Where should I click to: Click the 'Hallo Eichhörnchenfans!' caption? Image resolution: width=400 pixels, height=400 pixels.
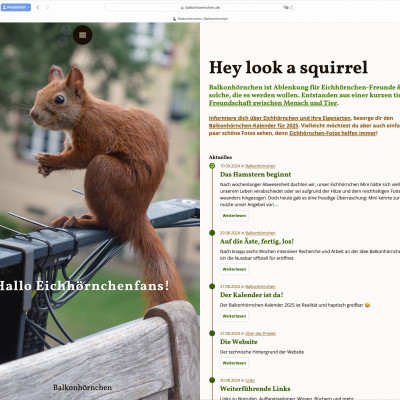84,286
